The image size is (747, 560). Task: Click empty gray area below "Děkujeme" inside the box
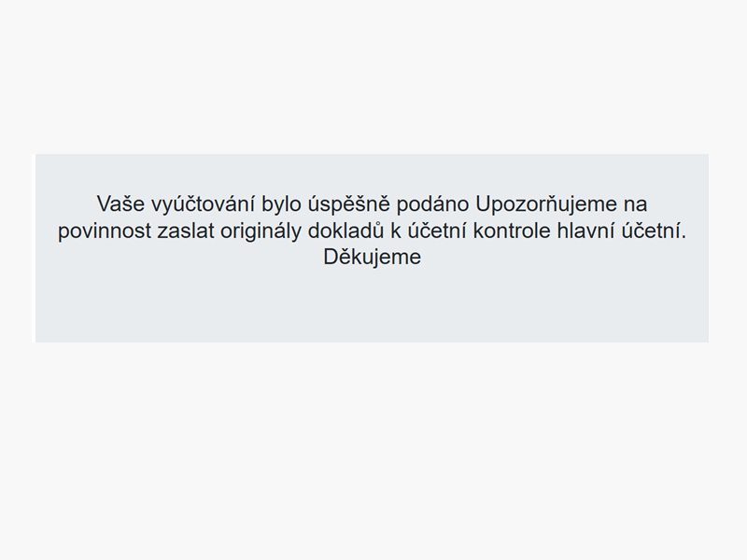click(372, 305)
